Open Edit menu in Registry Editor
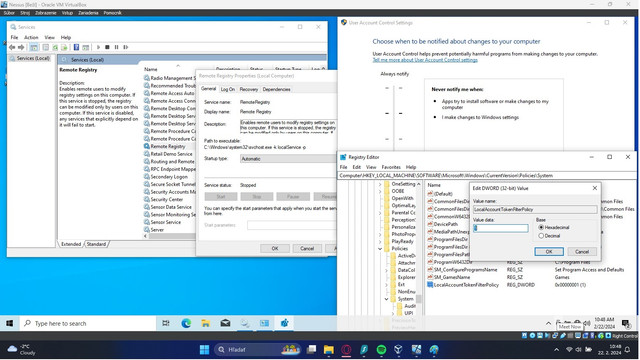Image resolution: width=640 pixels, height=360 pixels. pyautogui.click(x=357, y=167)
